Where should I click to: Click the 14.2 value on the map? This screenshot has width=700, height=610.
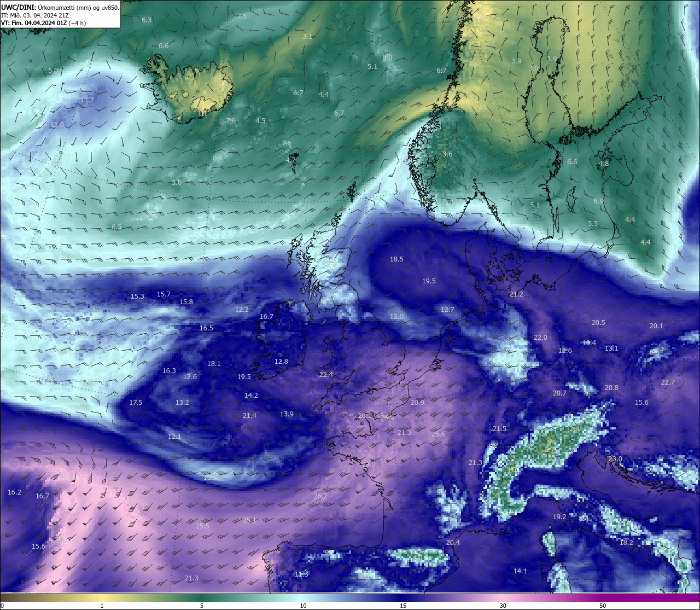coord(251,396)
